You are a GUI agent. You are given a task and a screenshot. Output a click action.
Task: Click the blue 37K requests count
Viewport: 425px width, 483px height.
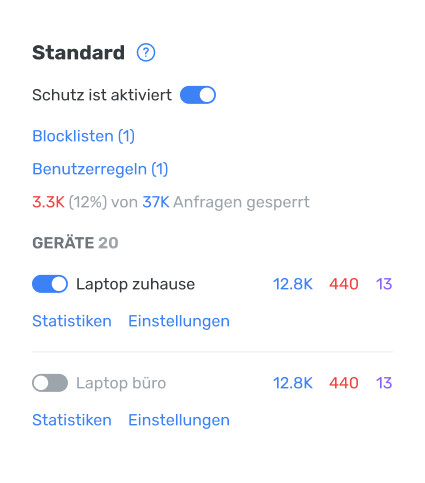tap(156, 202)
